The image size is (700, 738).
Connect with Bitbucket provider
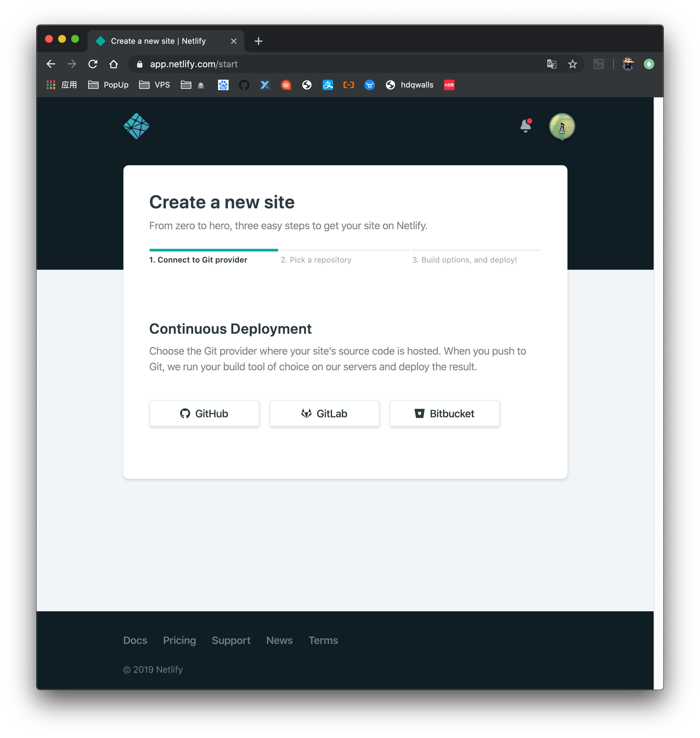coord(444,413)
